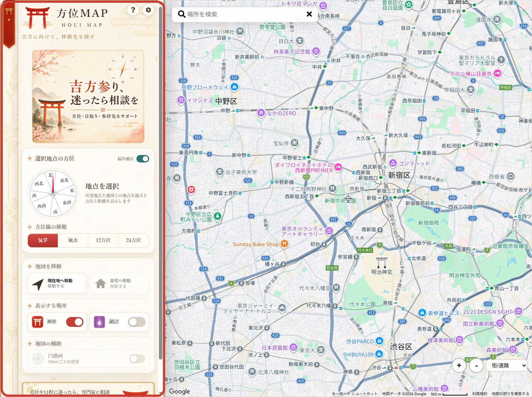Click the 中野区 ward label
This screenshot has height=397, width=532.
[x=226, y=101]
